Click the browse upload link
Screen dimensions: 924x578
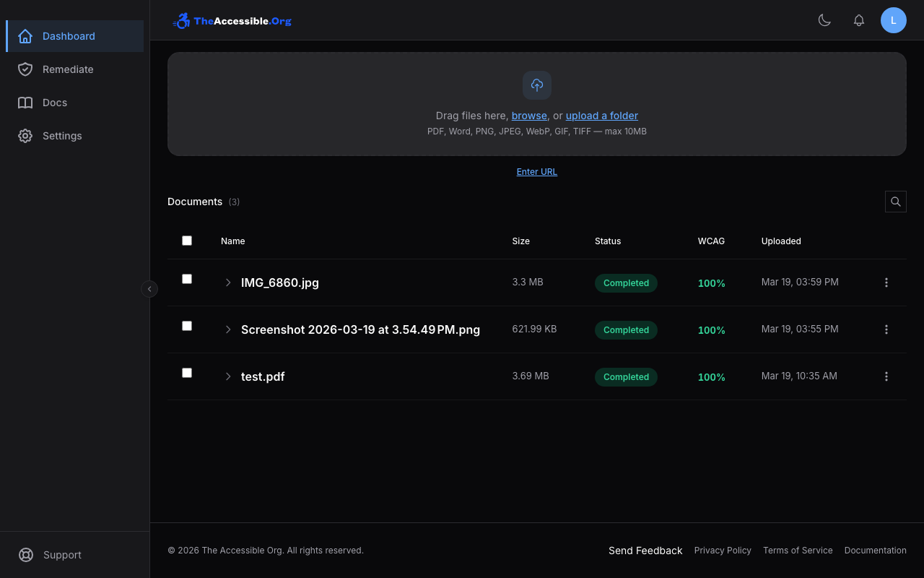[x=529, y=116]
